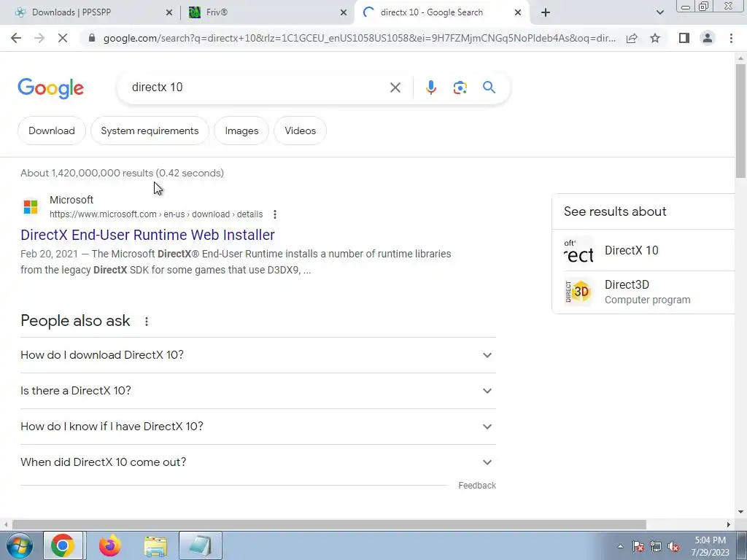The width and height of the screenshot is (747, 560).
Task: Go to the Google logo homepage
Action: pyautogui.click(x=51, y=88)
